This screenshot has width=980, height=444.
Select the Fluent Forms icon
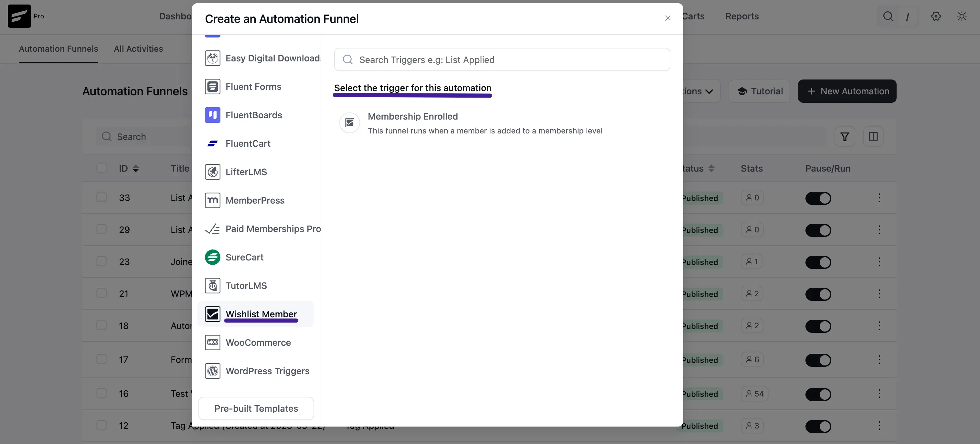[x=212, y=87]
